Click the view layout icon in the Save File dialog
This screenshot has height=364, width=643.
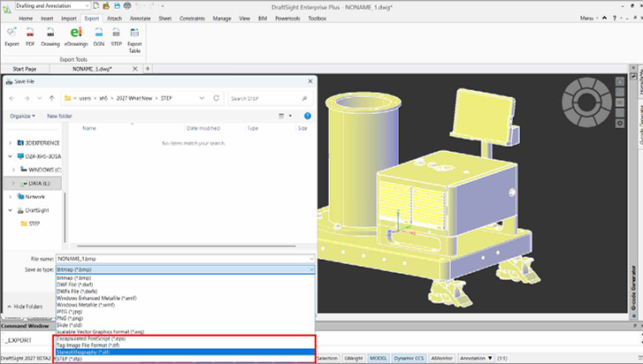(281, 116)
